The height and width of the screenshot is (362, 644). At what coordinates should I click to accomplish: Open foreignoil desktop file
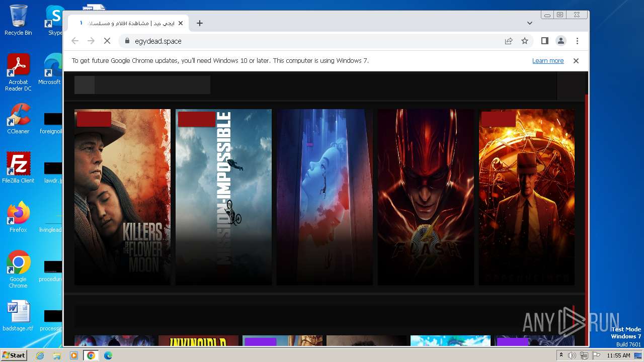tap(52, 123)
